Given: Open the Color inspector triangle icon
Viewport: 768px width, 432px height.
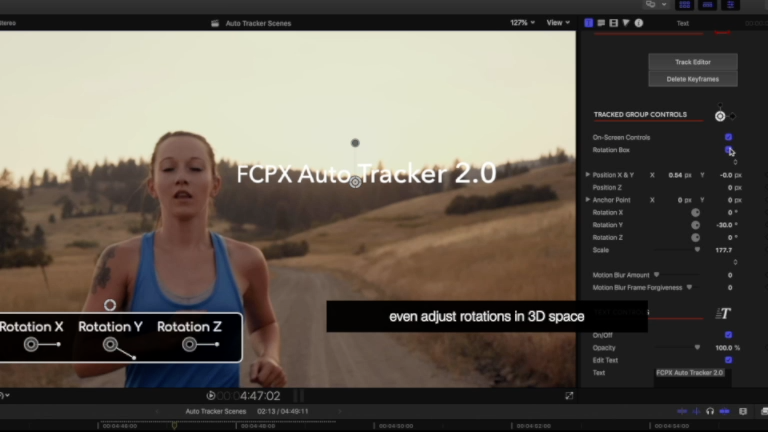Looking at the screenshot, I should click(x=625, y=23).
